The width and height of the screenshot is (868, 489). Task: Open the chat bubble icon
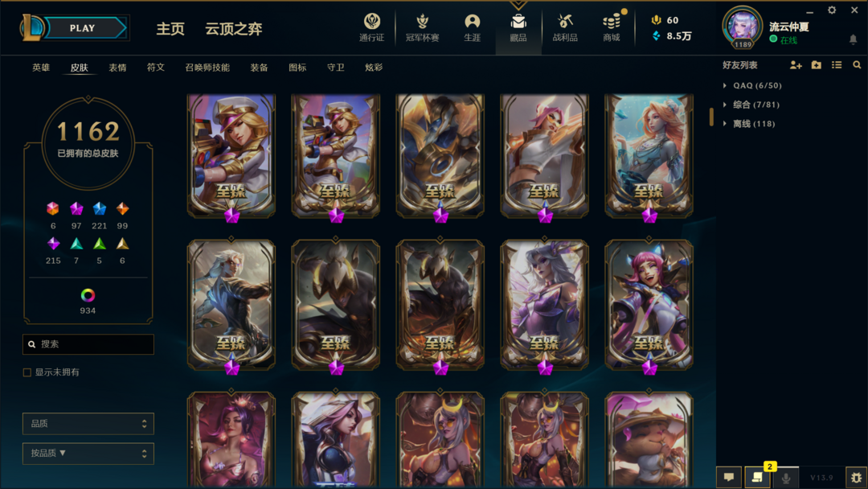click(729, 477)
